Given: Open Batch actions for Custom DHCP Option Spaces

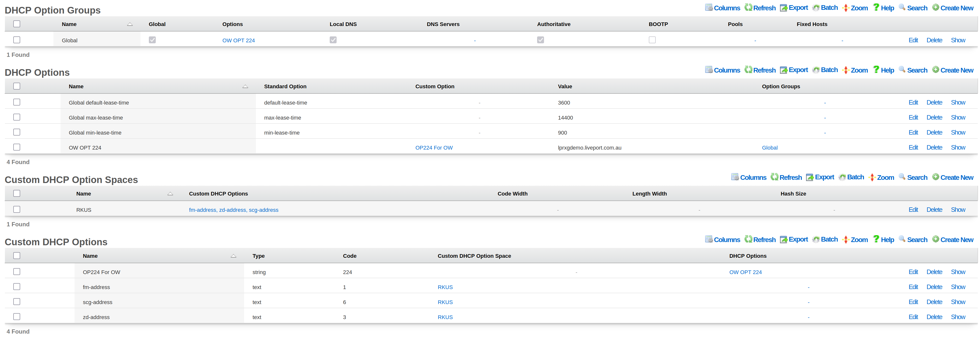Looking at the screenshot, I should (x=851, y=178).
